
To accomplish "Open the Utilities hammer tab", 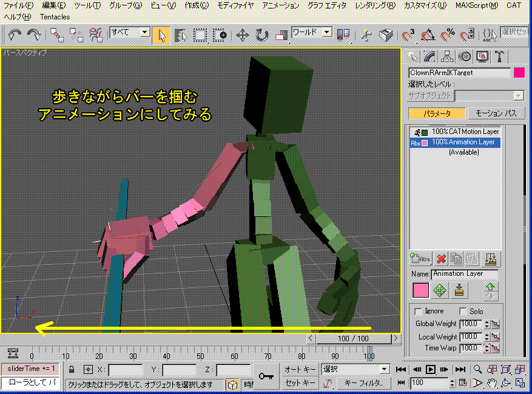I will [x=499, y=56].
